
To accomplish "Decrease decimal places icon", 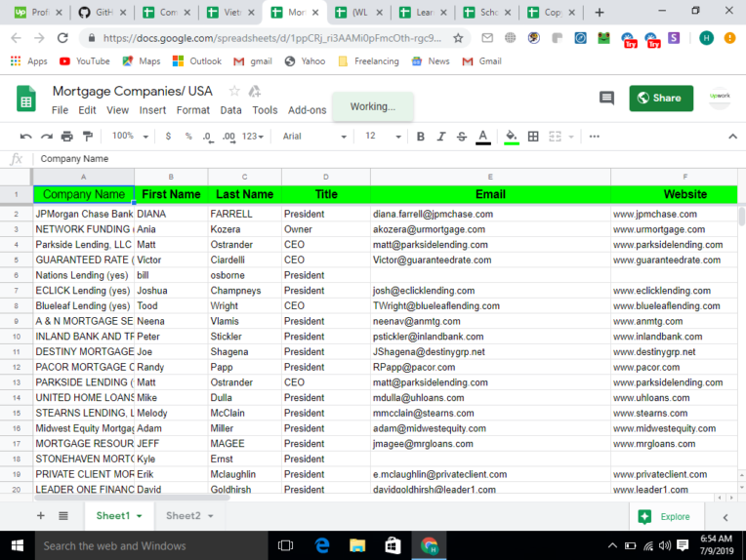I will (207, 137).
